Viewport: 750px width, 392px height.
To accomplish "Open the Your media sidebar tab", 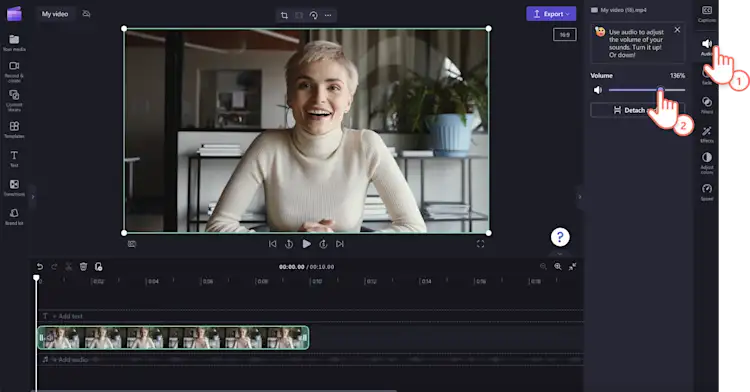I will click(x=14, y=43).
